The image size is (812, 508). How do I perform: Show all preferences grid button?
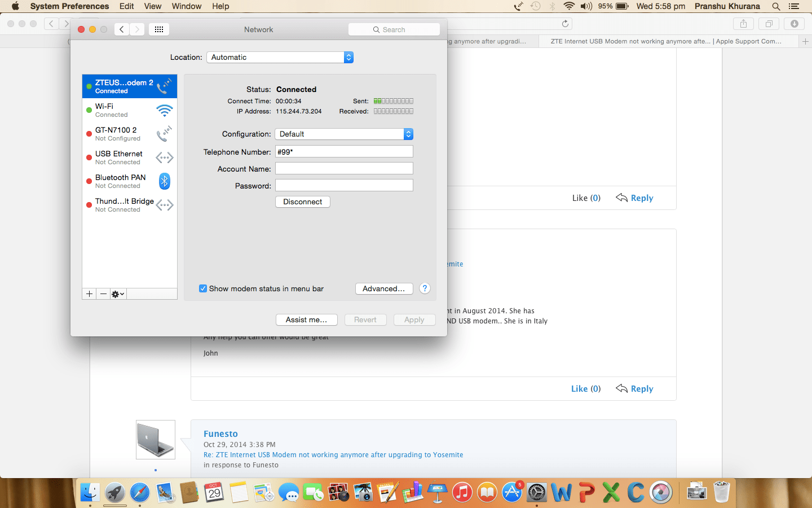pyautogui.click(x=159, y=29)
